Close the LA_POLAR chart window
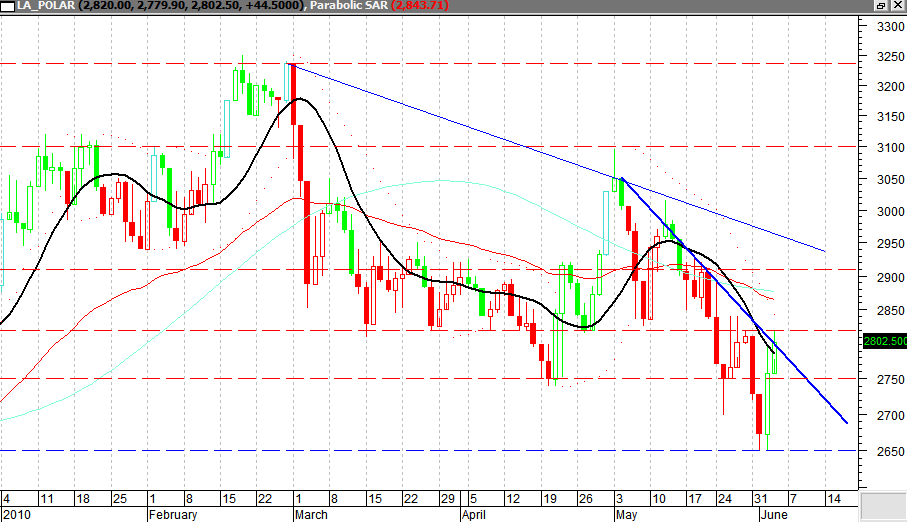Screen dimensions: 907x522 (897, 6)
